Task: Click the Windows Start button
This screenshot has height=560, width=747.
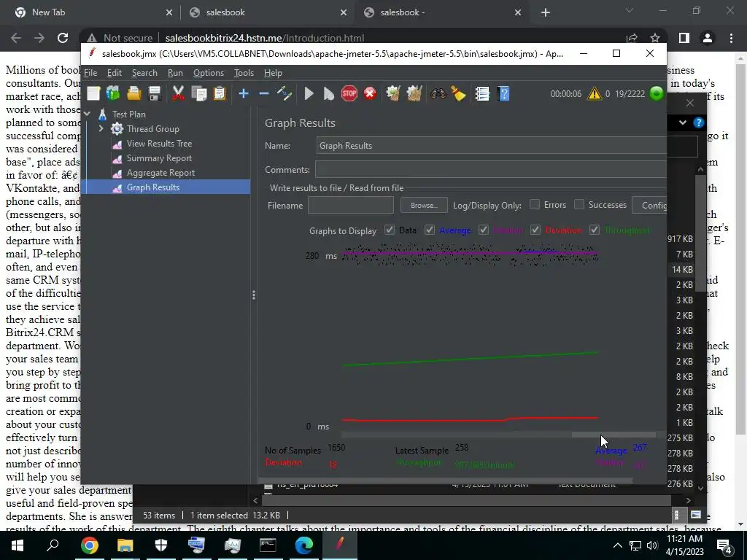Action: click(x=18, y=545)
